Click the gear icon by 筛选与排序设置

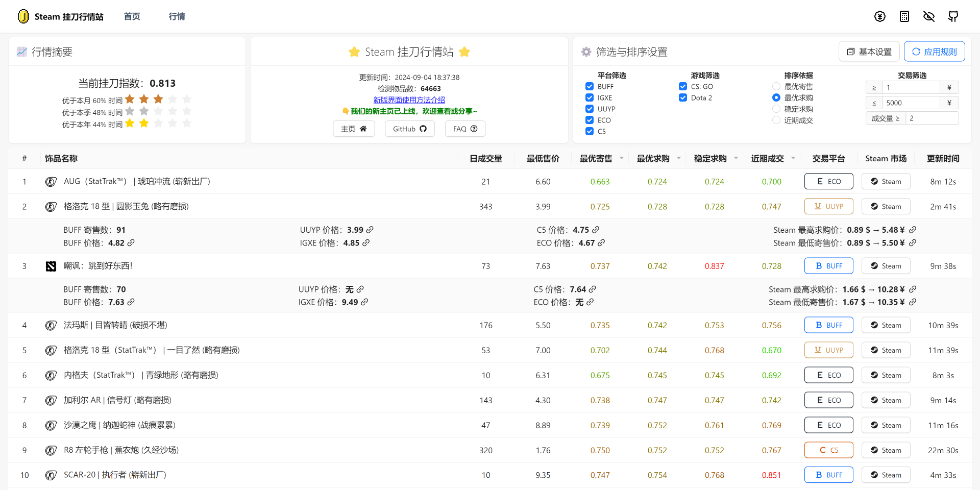[x=586, y=52]
